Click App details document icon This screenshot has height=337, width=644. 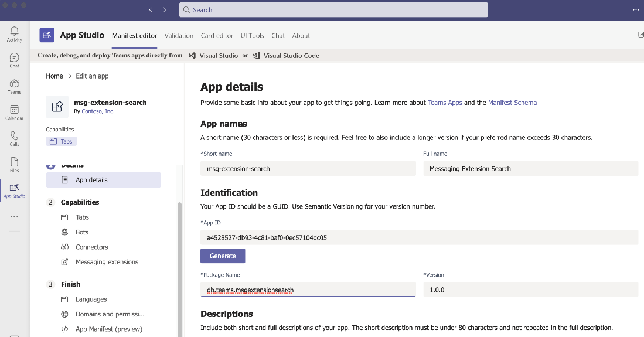click(x=64, y=180)
